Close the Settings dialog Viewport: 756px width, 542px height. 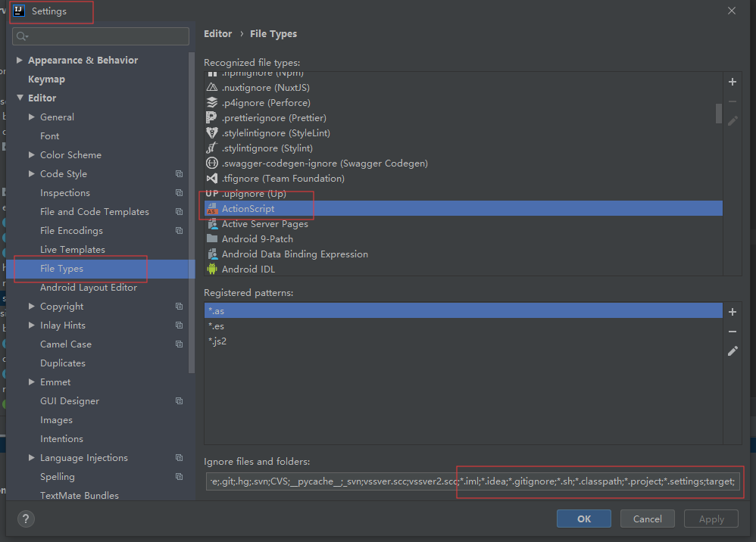[732, 11]
